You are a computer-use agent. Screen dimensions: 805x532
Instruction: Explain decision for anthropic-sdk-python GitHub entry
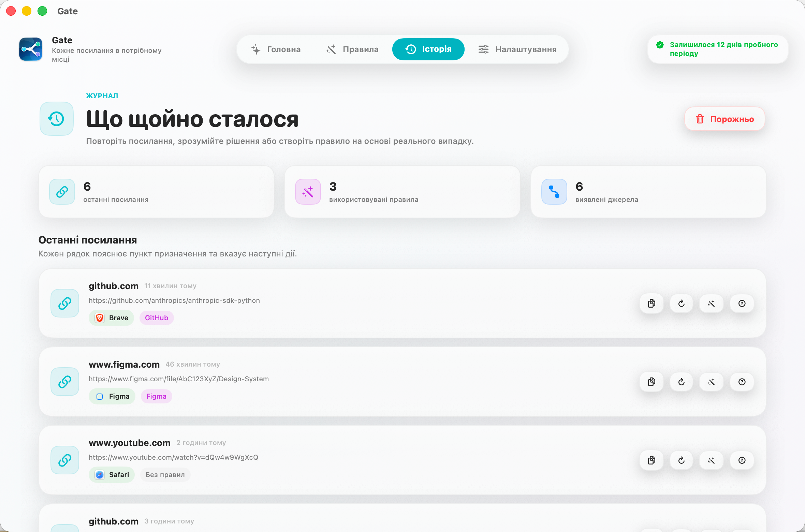(x=742, y=304)
